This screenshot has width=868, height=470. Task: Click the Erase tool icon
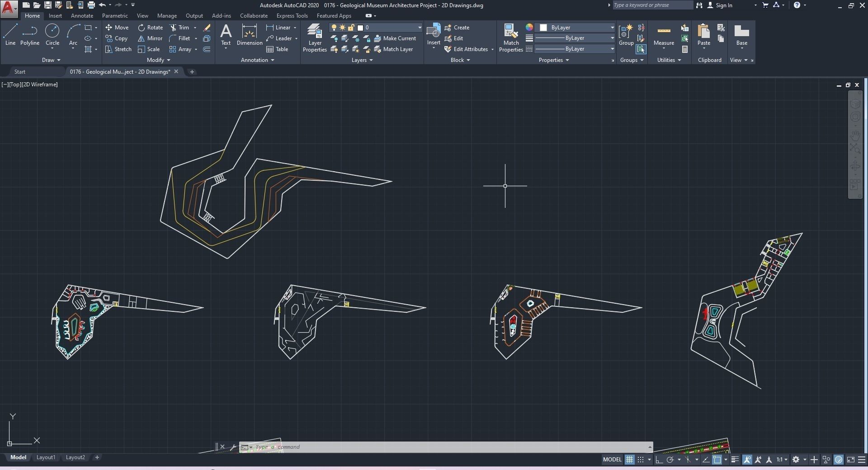click(207, 28)
